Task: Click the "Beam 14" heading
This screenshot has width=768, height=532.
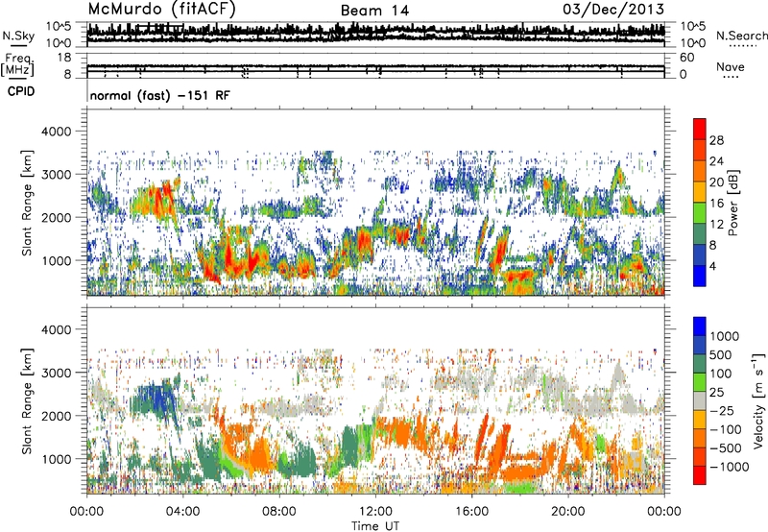Action: pos(374,11)
